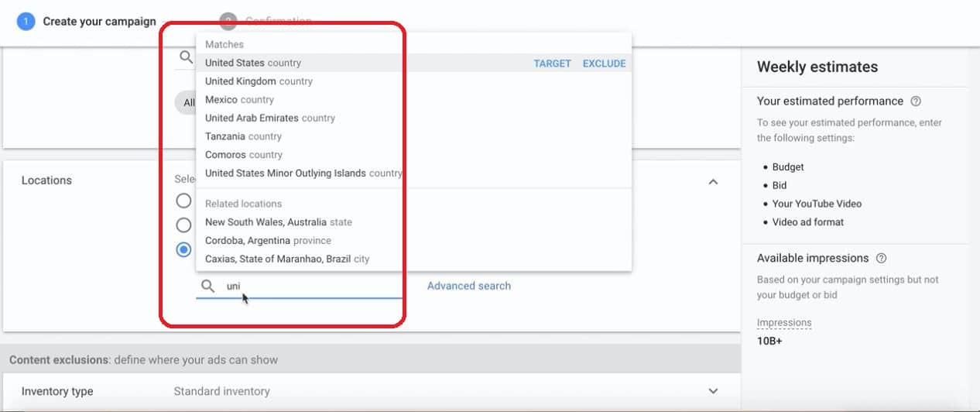This screenshot has height=412, width=980.
Task: Click Your YouTube Video bullet item
Action: click(x=817, y=204)
